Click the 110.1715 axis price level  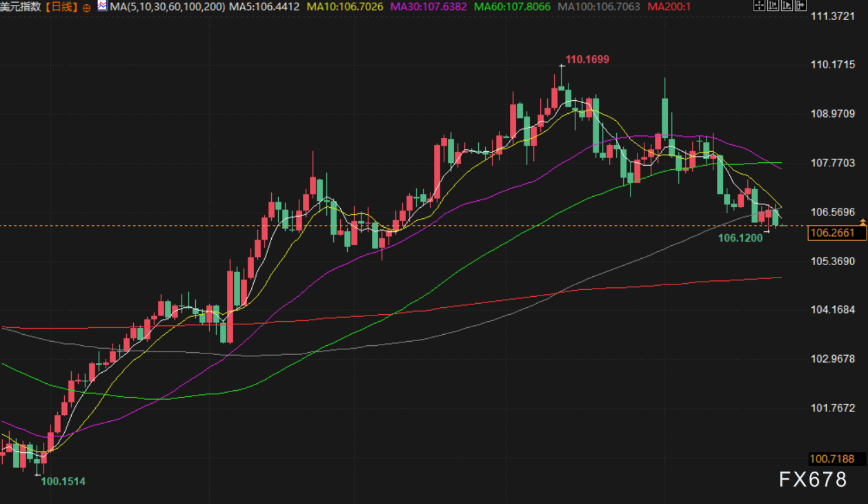click(x=832, y=65)
